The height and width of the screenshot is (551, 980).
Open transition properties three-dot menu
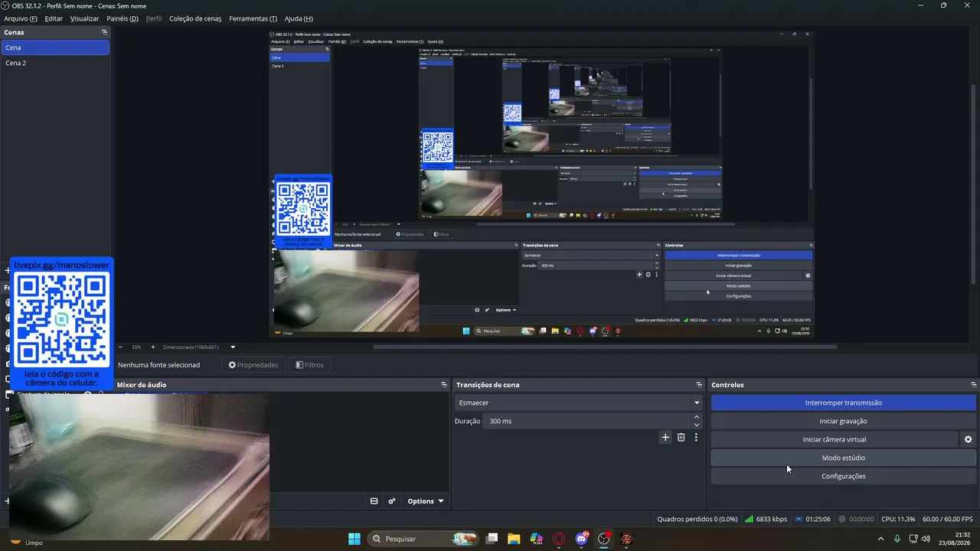tap(696, 438)
